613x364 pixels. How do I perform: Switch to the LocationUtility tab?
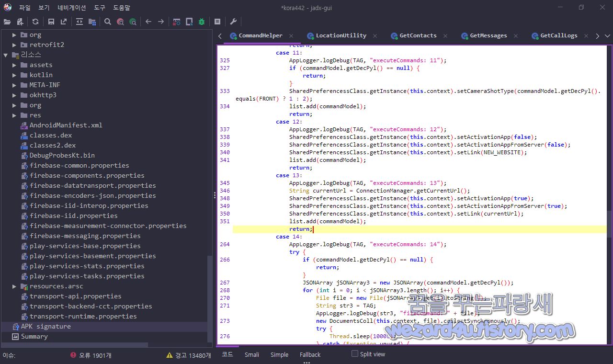pyautogui.click(x=341, y=35)
